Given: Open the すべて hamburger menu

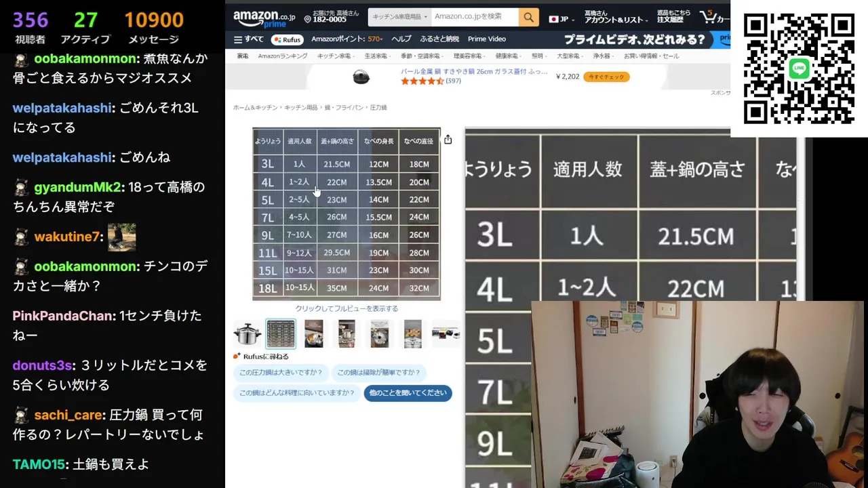Looking at the screenshot, I should tap(248, 39).
